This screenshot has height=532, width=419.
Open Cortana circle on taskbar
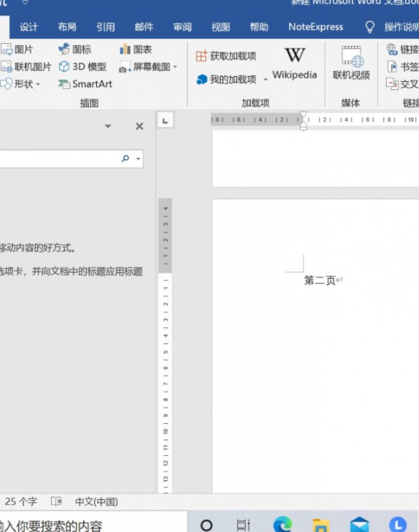point(206,525)
